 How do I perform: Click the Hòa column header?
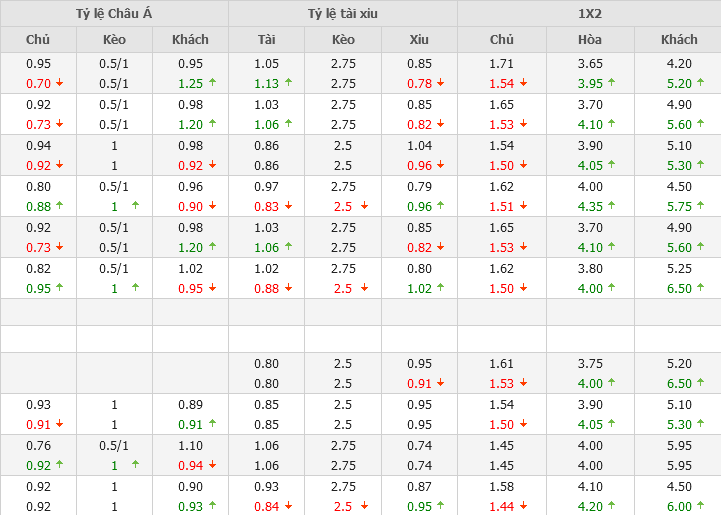point(589,40)
